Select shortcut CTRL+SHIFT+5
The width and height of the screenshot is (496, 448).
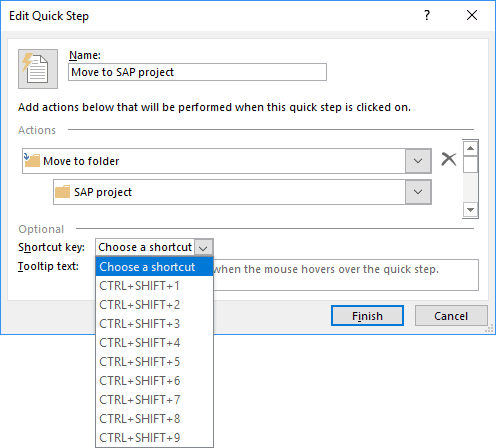coord(154,362)
